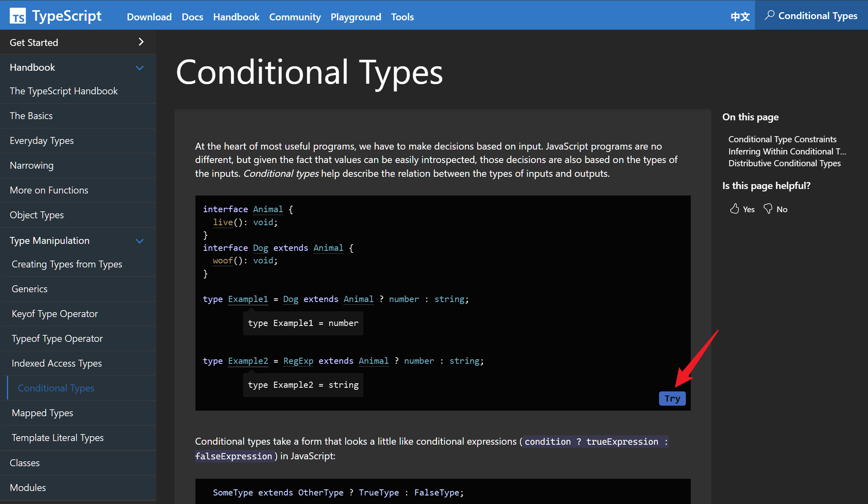Open Template Literal Types page
The width and height of the screenshot is (868, 504).
[57, 438]
